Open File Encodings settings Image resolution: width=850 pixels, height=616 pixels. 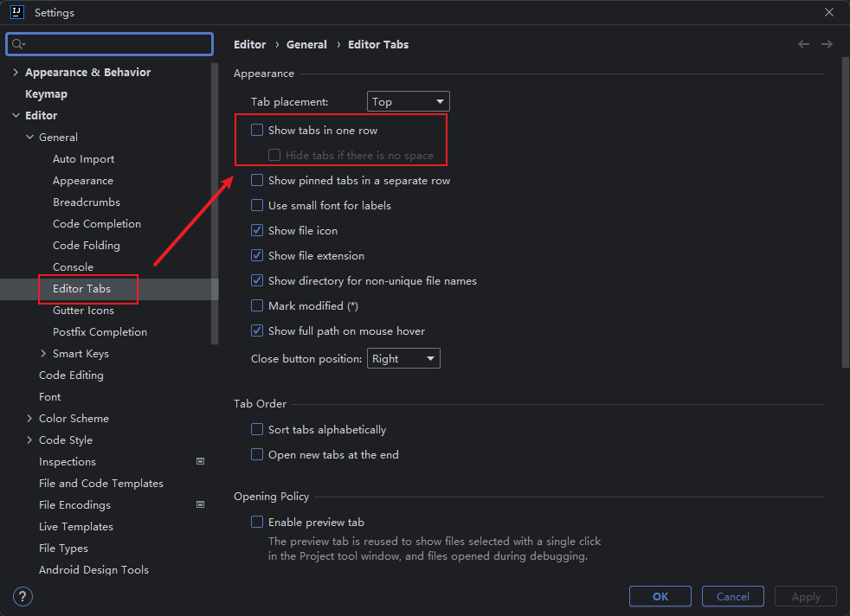(x=74, y=505)
